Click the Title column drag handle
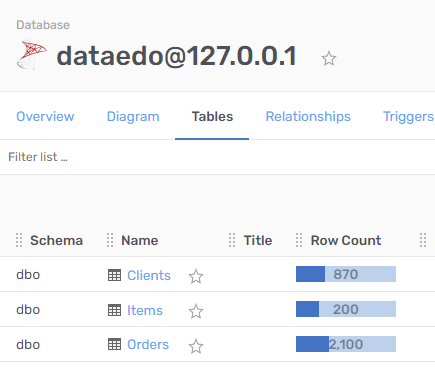The image size is (435, 379). (x=232, y=240)
